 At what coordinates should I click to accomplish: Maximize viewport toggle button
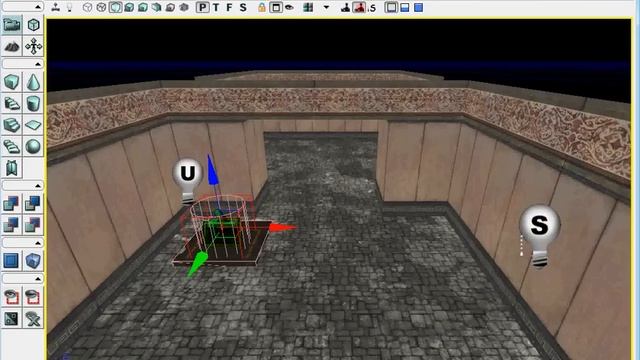tap(276, 7)
